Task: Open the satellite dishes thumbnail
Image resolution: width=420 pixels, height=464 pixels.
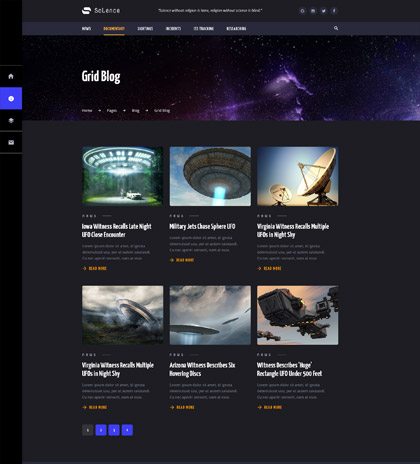Action: pyautogui.click(x=297, y=176)
